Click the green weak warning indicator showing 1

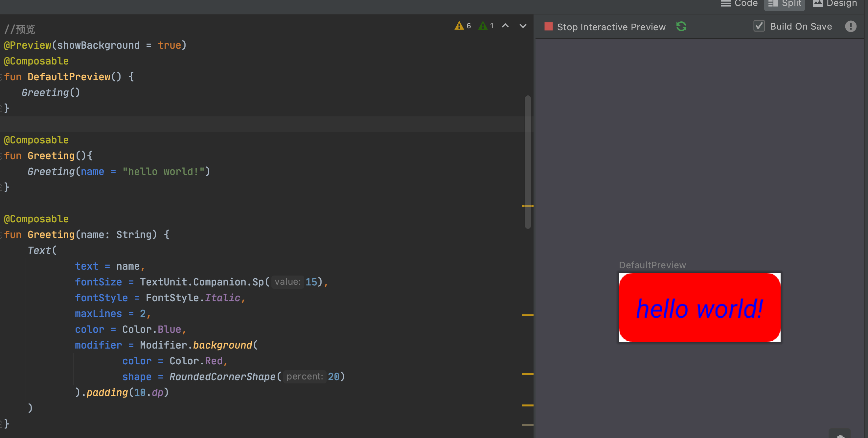coord(486,26)
